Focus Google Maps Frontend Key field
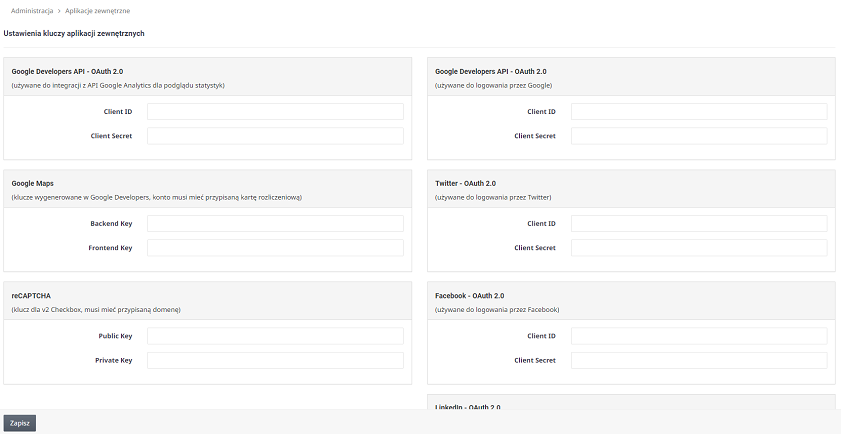The height and width of the screenshot is (434, 841). tap(275, 248)
